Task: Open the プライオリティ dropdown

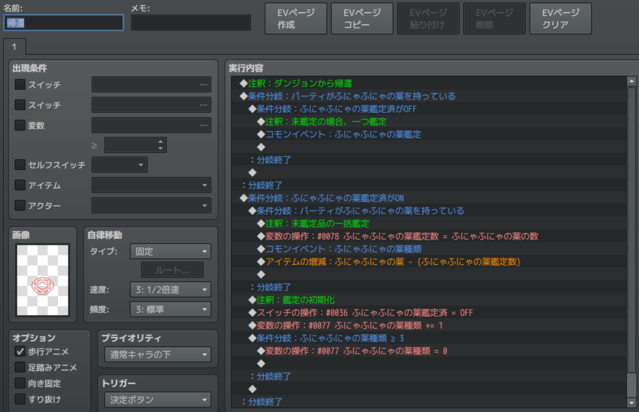Action: click(x=158, y=355)
